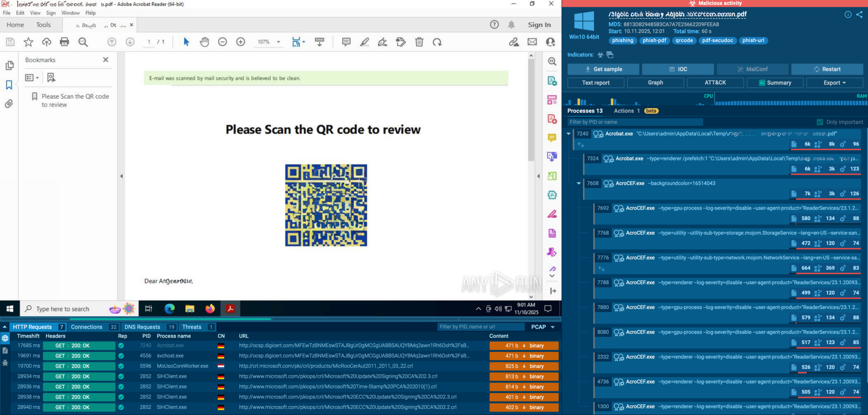868x415 pixels.
Task: Select the Hand pan tool
Action: (204, 42)
